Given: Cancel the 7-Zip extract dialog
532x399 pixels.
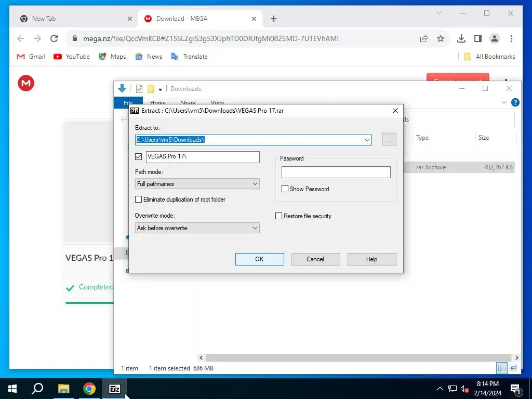Looking at the screenshot, I should point(315,259).
